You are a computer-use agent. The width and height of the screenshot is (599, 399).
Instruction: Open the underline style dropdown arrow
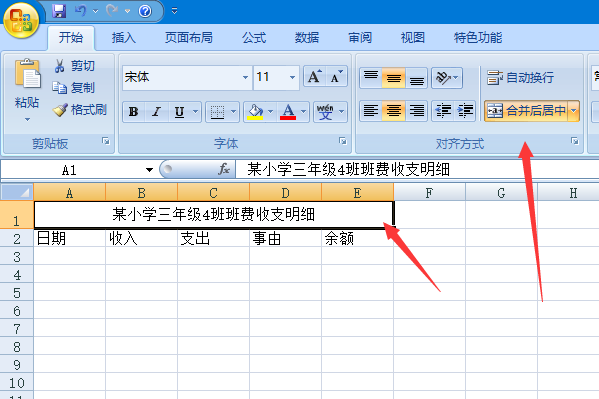[x=196, y=112]
